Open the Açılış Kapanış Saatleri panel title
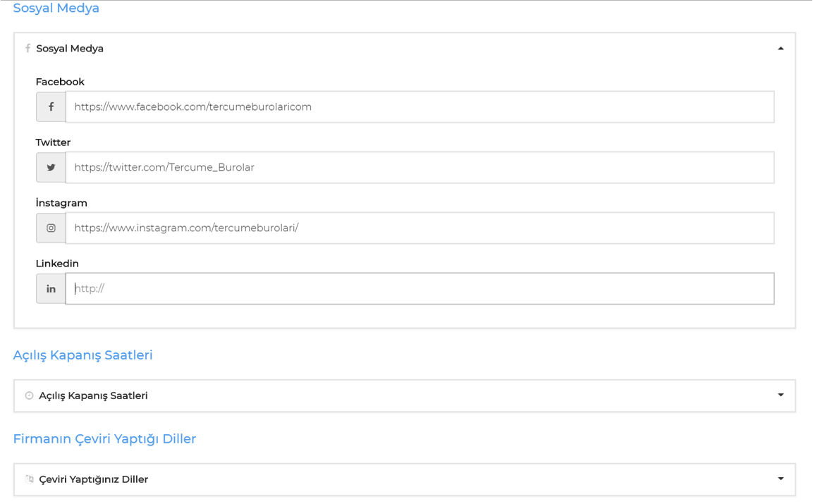The image size is (813, 504). [x=93, y=395]
